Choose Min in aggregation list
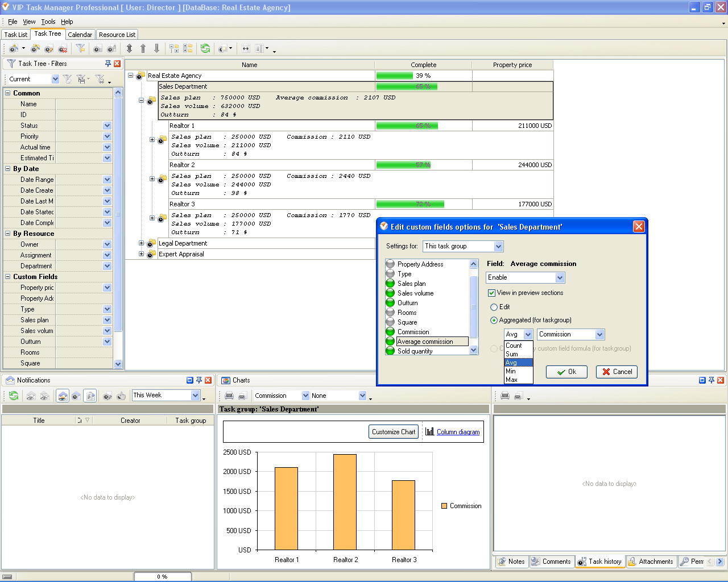 click(518, 371)
